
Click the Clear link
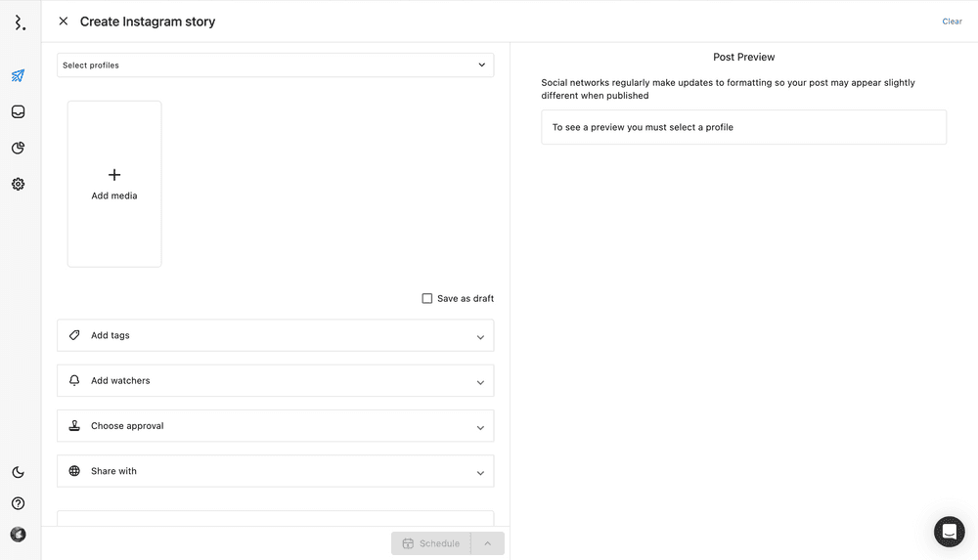(952, 22)
